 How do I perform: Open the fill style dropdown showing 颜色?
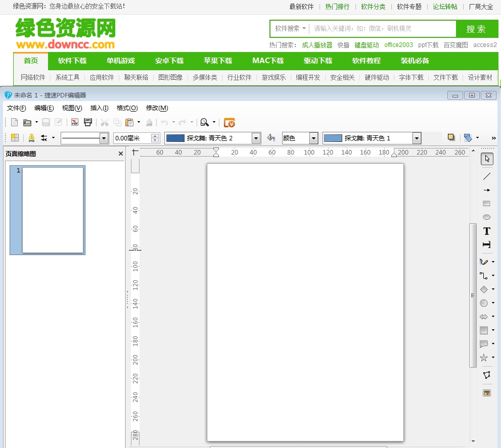(313, 137)
